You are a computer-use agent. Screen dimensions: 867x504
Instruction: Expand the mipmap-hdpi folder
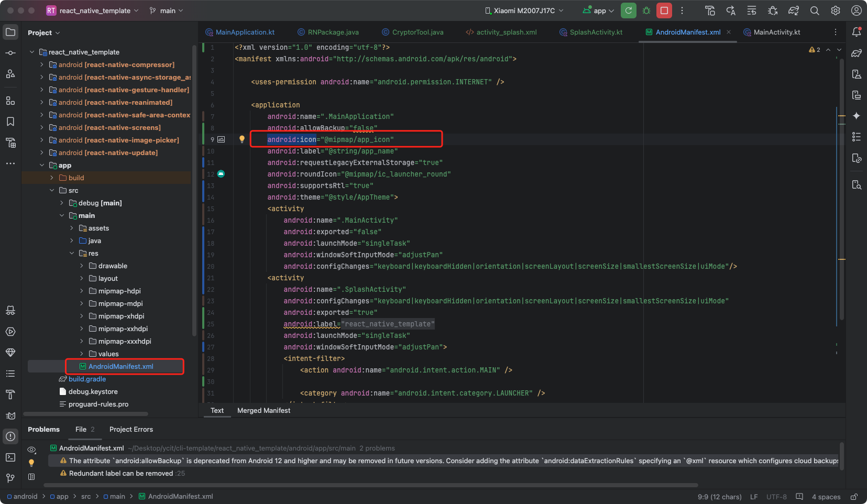pyautogui.click(x=82, y=291)
